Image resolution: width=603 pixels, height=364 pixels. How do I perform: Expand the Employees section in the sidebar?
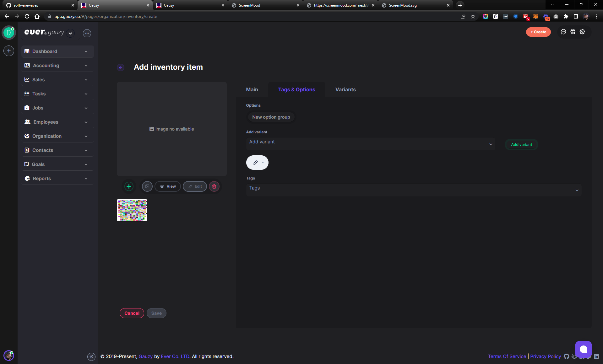[x=57, y=122]
